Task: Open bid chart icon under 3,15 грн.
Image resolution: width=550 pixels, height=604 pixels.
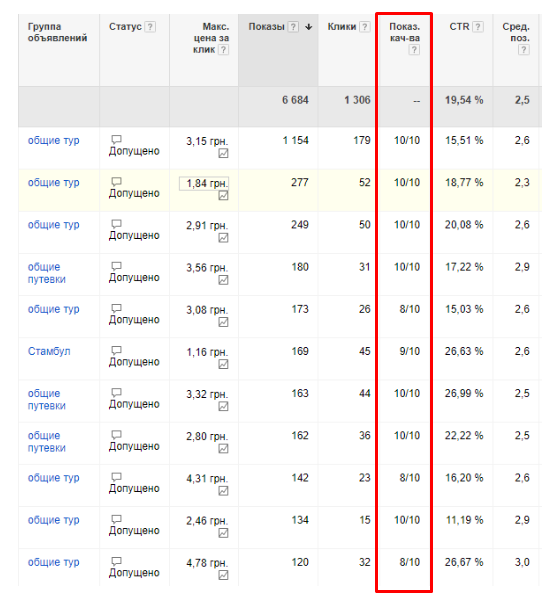Action: tap(223, 153)
